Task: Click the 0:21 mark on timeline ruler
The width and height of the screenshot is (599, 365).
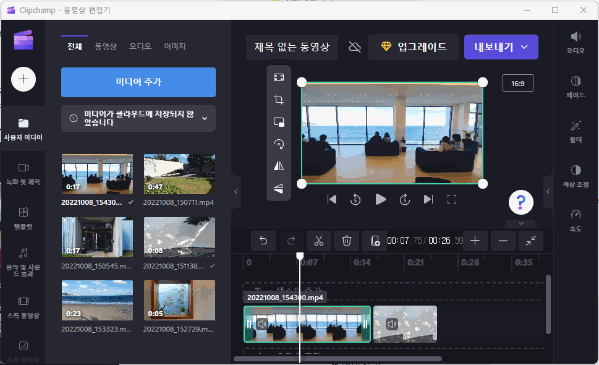Action: [415, 263]
